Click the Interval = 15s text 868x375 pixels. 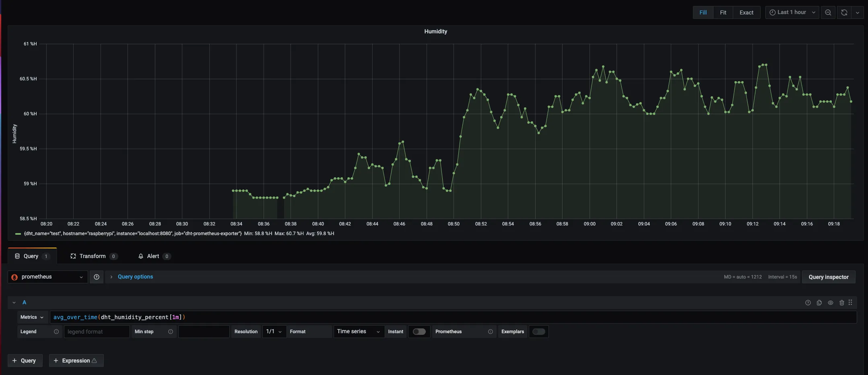[x=782, y=277]
